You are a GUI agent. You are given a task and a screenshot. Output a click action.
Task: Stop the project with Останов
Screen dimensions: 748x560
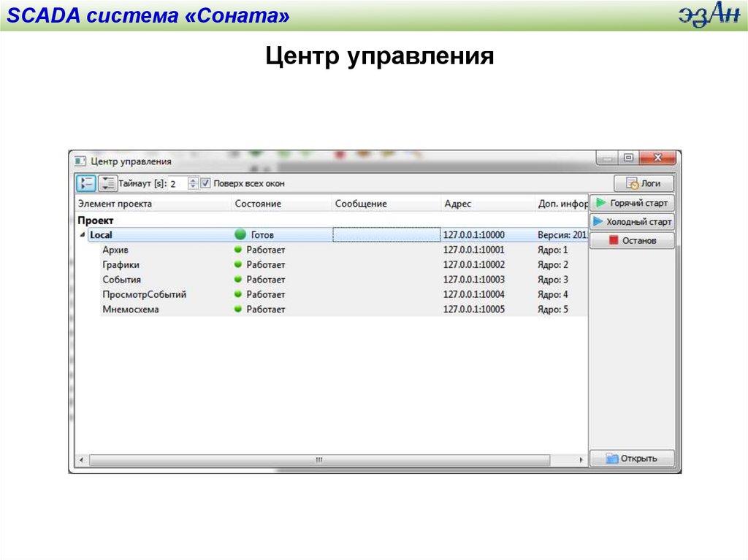[x=632, y=240]
